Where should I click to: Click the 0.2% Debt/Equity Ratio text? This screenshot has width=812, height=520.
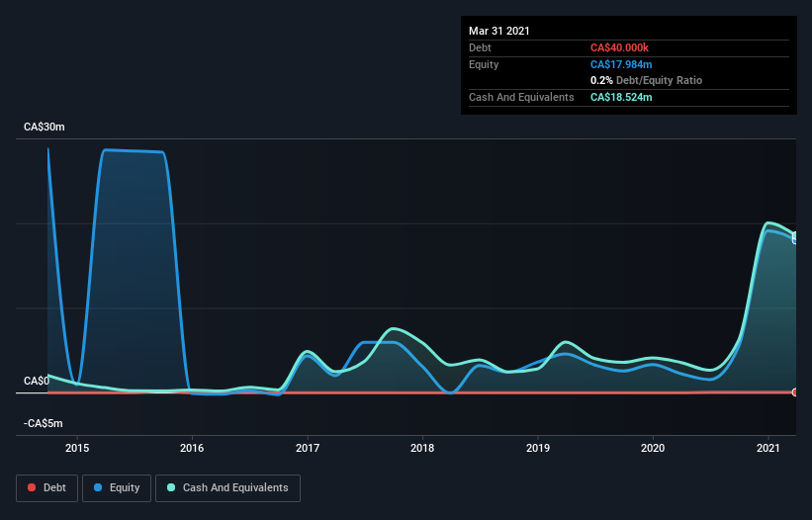[646, 81]
